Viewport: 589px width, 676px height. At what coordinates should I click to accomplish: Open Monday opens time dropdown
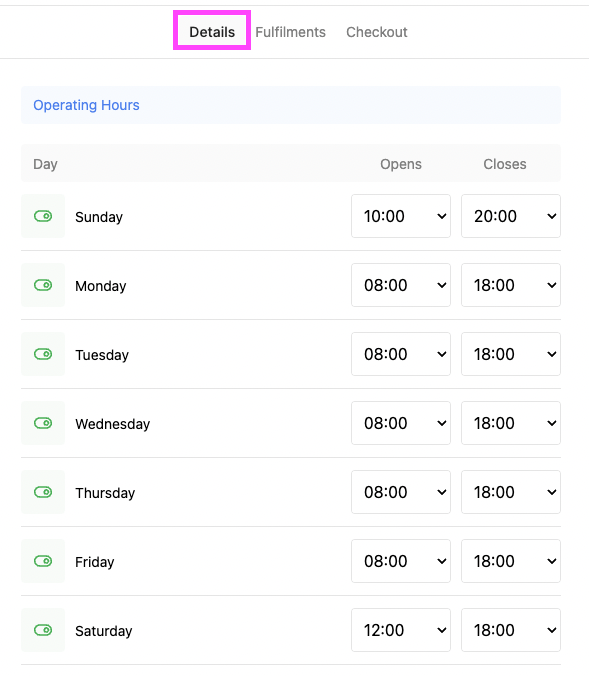(401, 285)
